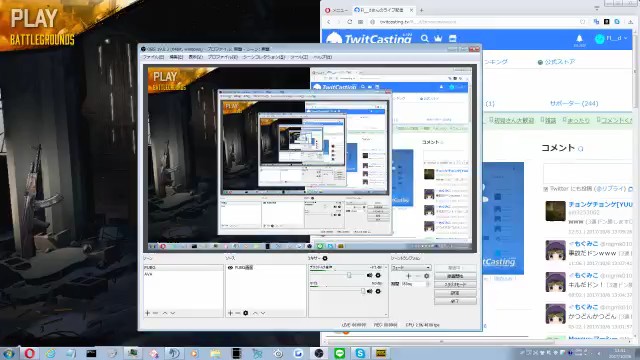Viewport: 640px width, 360px height.
Task: Click TwitCasting crown ranking icon
Action: pyautogui.click(x=438, y=38)
